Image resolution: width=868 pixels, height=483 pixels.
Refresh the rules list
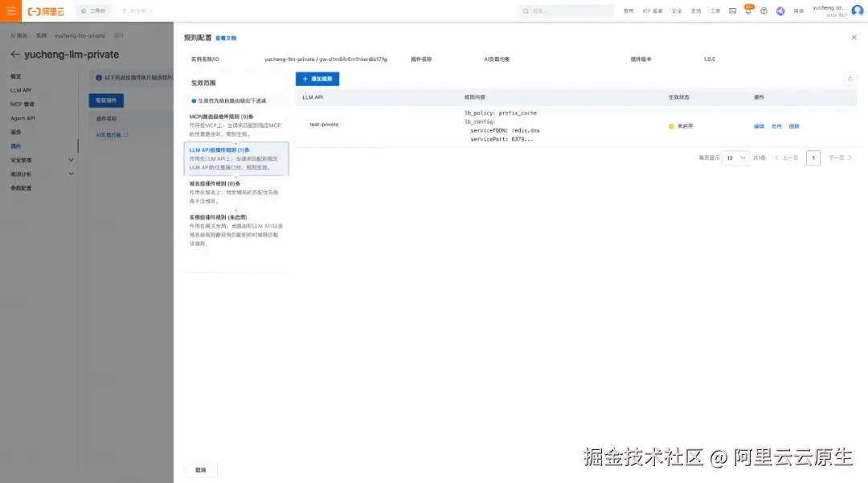[850, 79]
